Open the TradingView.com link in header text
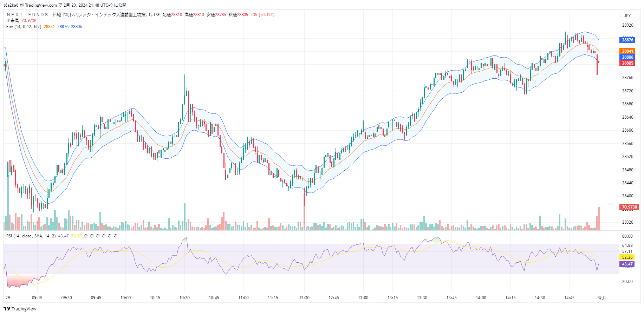 pos(41,5)
